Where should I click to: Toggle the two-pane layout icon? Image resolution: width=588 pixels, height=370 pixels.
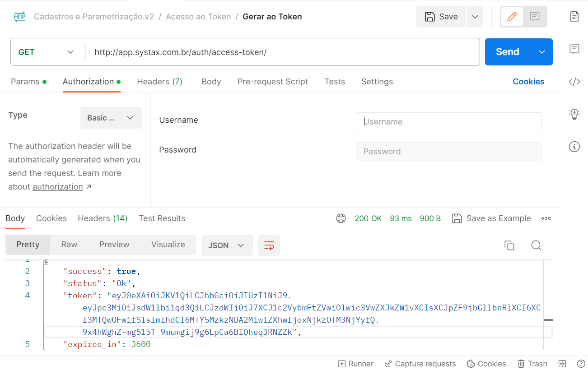pos(562,364)
